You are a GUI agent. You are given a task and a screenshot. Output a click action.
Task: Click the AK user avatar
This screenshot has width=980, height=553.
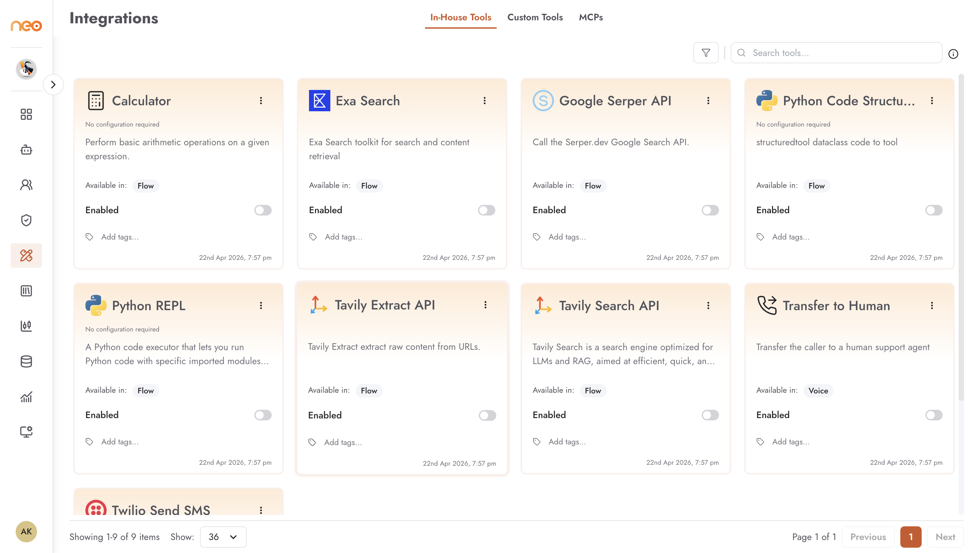click(26, 531)
